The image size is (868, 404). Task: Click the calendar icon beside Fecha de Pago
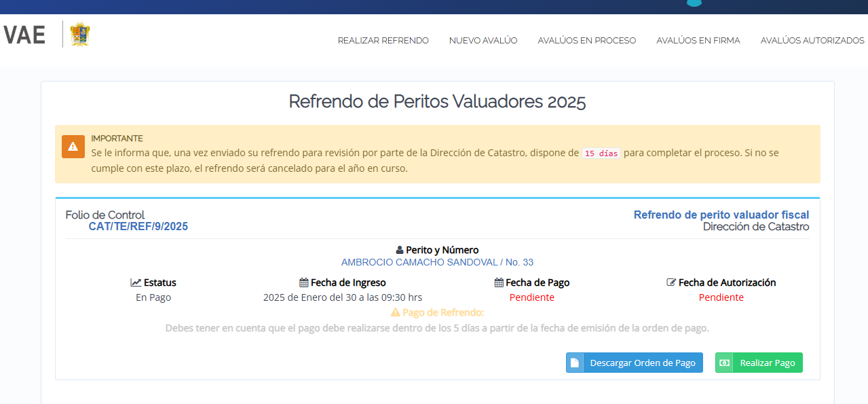(499, 282)
